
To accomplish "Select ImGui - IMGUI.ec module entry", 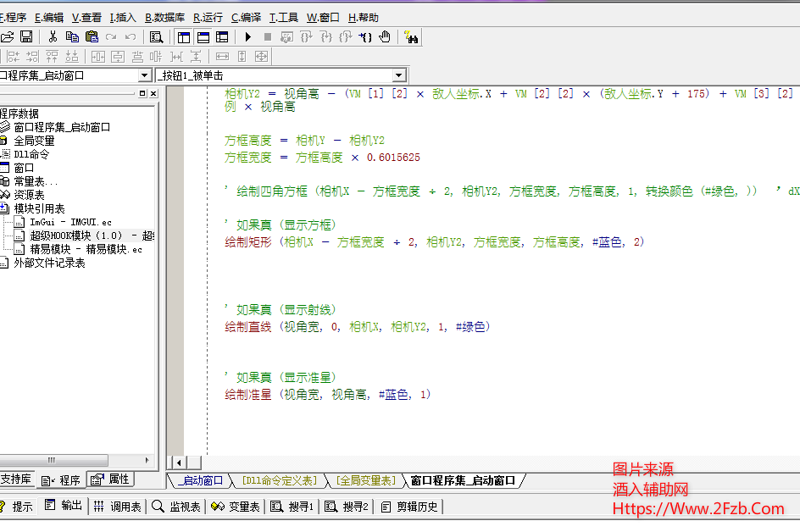I will pos(70,222).
